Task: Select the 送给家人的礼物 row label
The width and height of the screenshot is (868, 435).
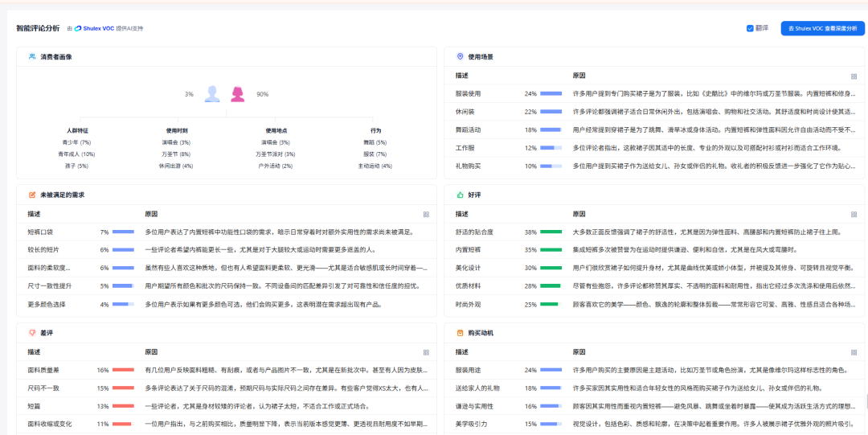Action: [x=477, y=388]
